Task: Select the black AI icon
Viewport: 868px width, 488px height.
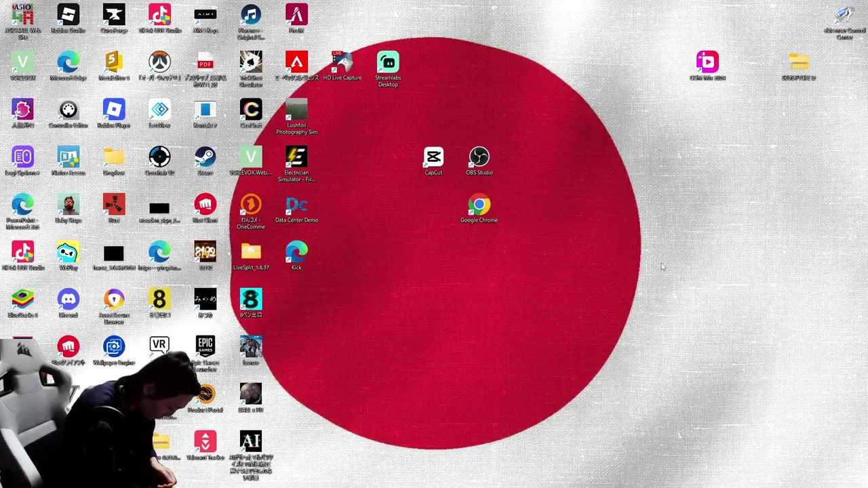Action: pos(251,442)
